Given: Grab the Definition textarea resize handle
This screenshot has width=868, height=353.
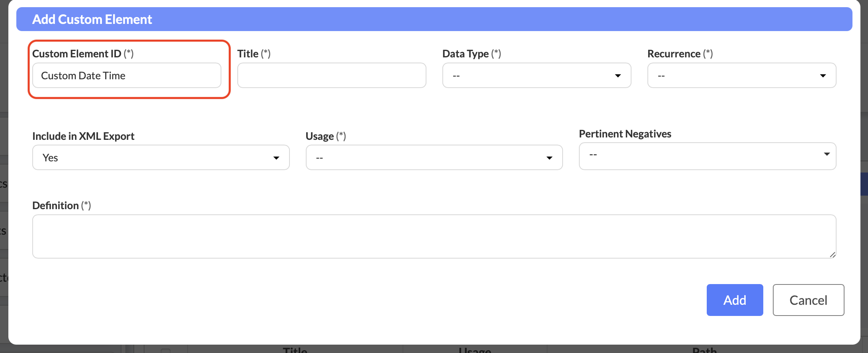Looking at the screenshot, I should click(832, 255).
